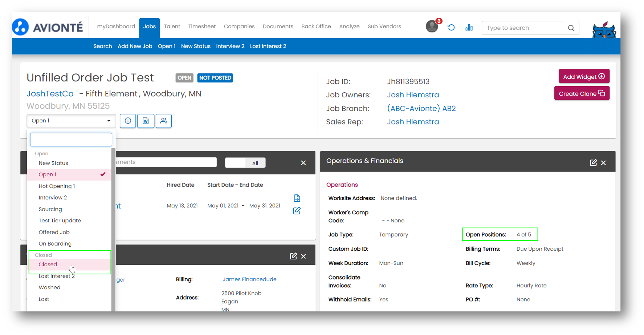Open the Sub Vendors tab
The width and height of the screenshot is (644, 335).
(384, 27)
